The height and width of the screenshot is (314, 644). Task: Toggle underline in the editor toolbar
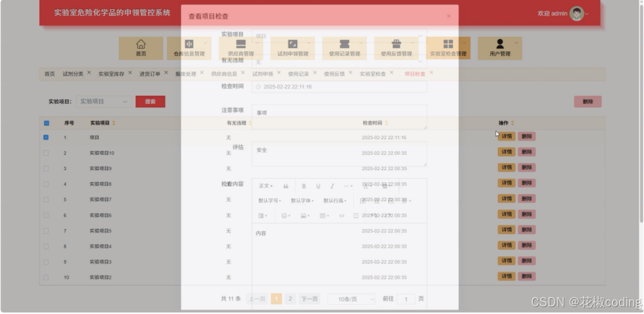318,186
